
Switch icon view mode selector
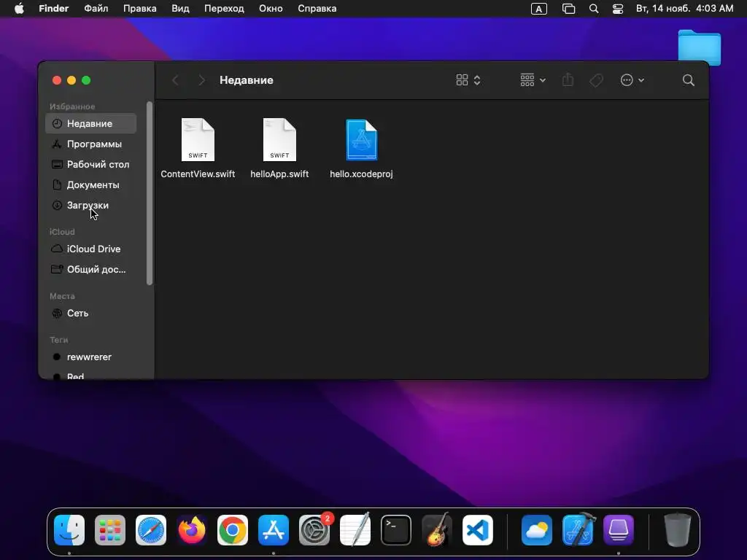[468, 80]
